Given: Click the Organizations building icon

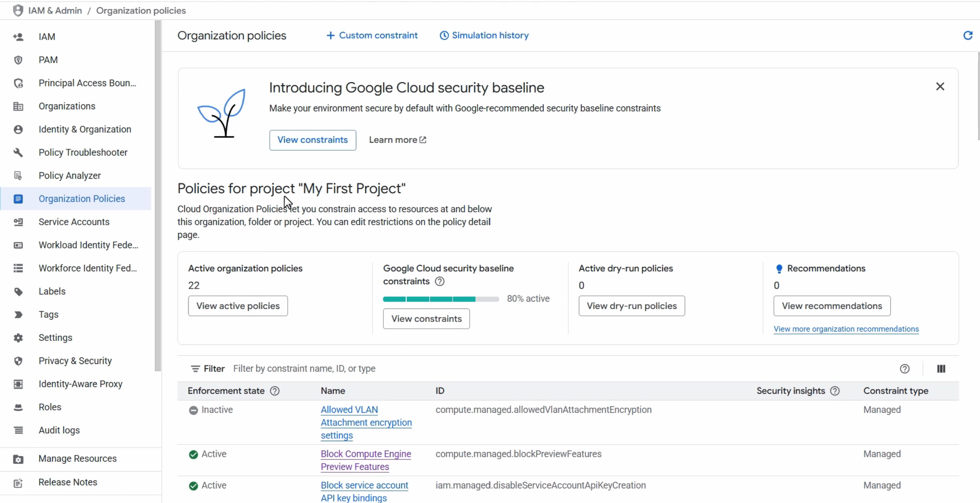Looking at the screenshot, I should pyautogui.click(x=18, y=106).
